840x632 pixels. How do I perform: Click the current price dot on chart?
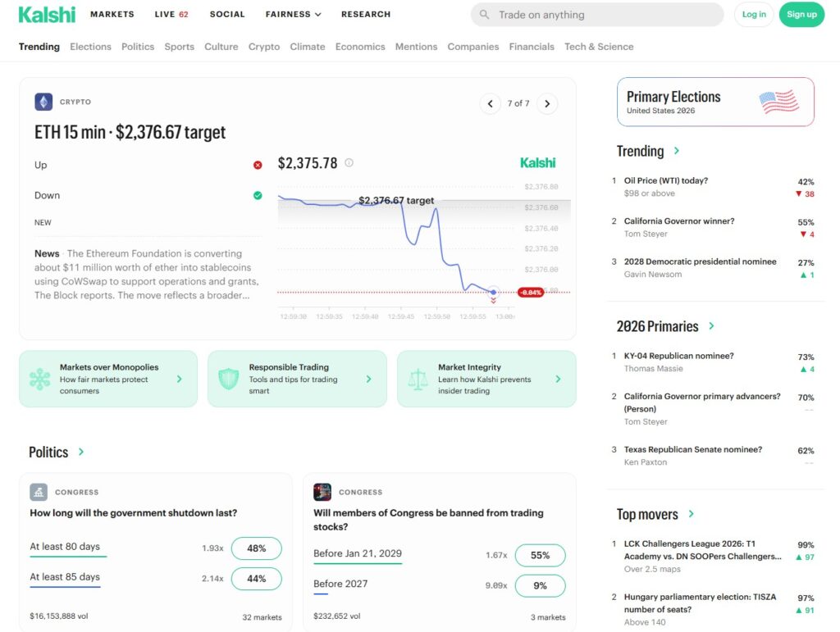pyautogui.click(x=493, y=292)
